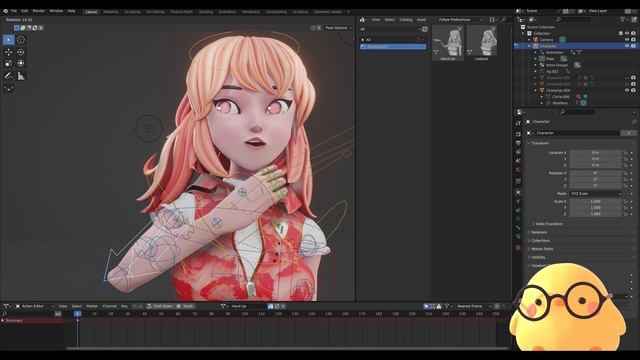The width and height of the screenshot is (640, 360).
Task: Click the asset browser search magnifier icon
Action: click(x=504, y=20)
